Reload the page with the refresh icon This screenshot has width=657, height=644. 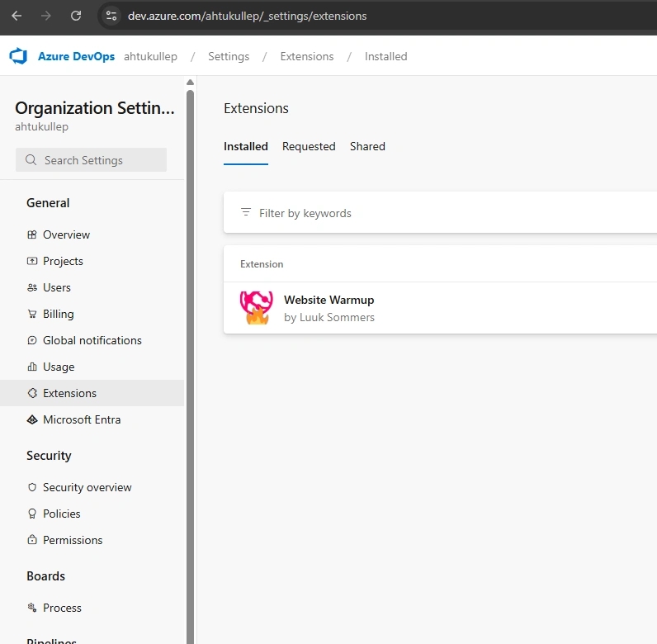[x=76, y=16]
